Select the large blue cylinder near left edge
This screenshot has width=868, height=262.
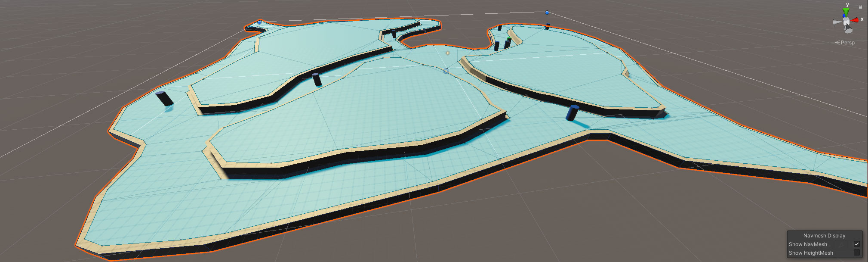point(164,98)
